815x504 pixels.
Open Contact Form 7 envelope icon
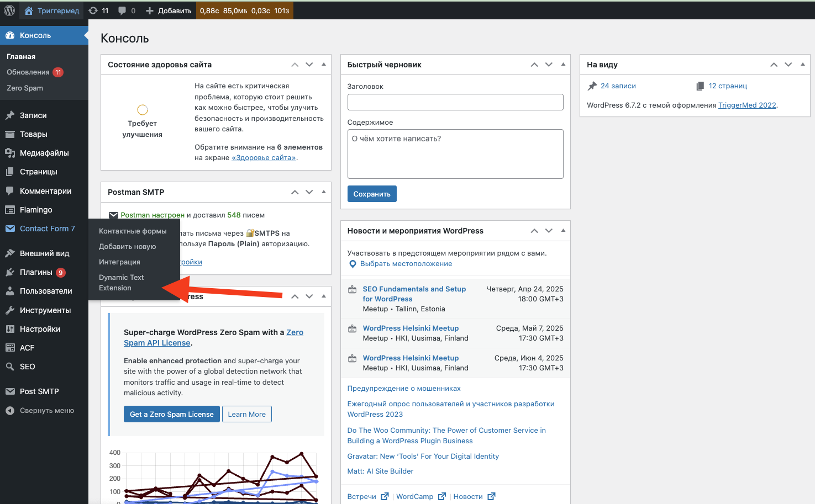click(10, 229)
